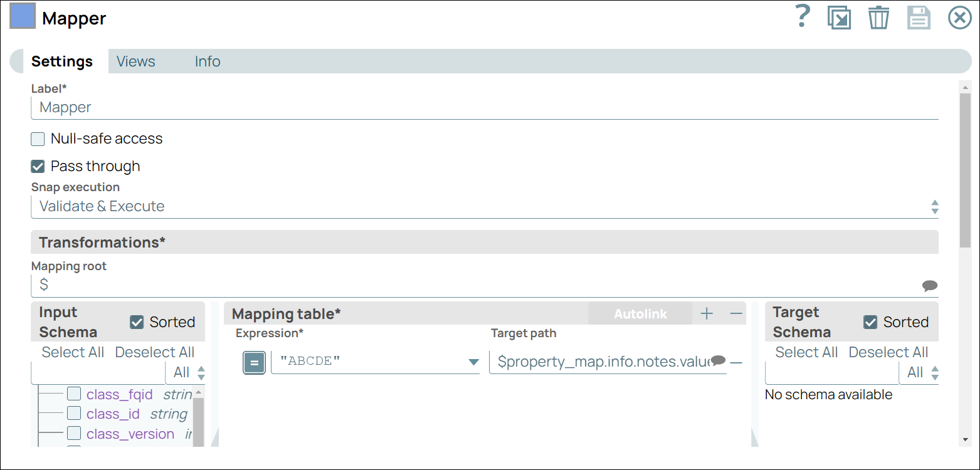The width and height of the screenshot is (980, 470).
Task: Click the Autolink button in Mapping table
Action: point(640,313)
